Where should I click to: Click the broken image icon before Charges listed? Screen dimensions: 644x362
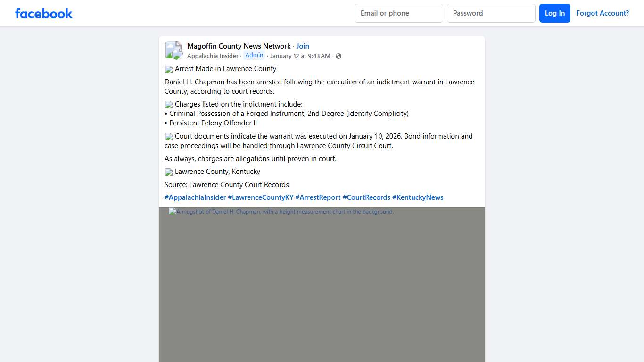coord(168,104)
